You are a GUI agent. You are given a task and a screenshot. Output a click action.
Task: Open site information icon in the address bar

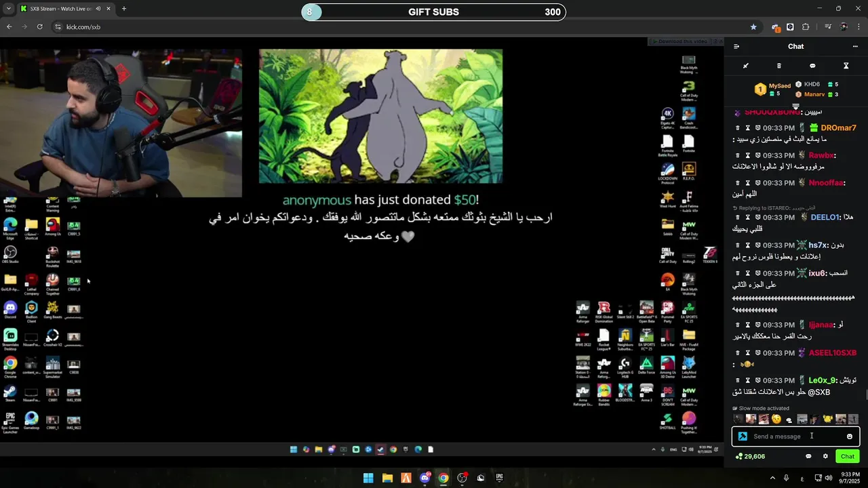58,27
